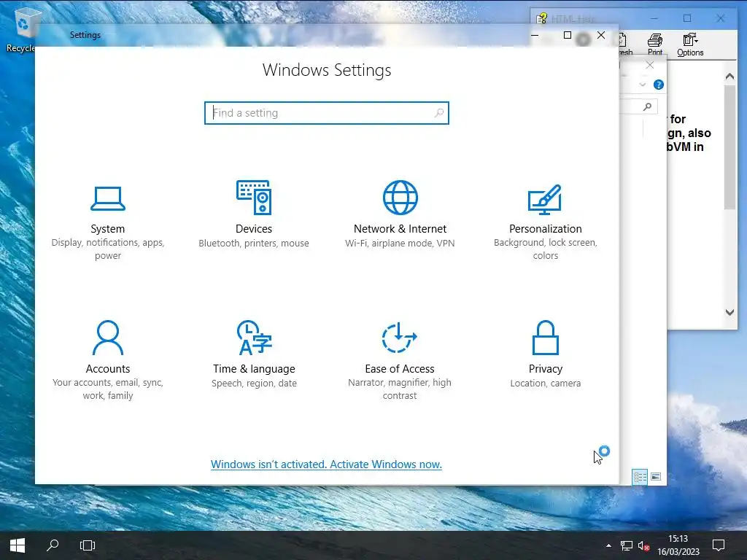Open the Action Center notifications icon
Screen dimensions: 747x560
click(719, 545)
